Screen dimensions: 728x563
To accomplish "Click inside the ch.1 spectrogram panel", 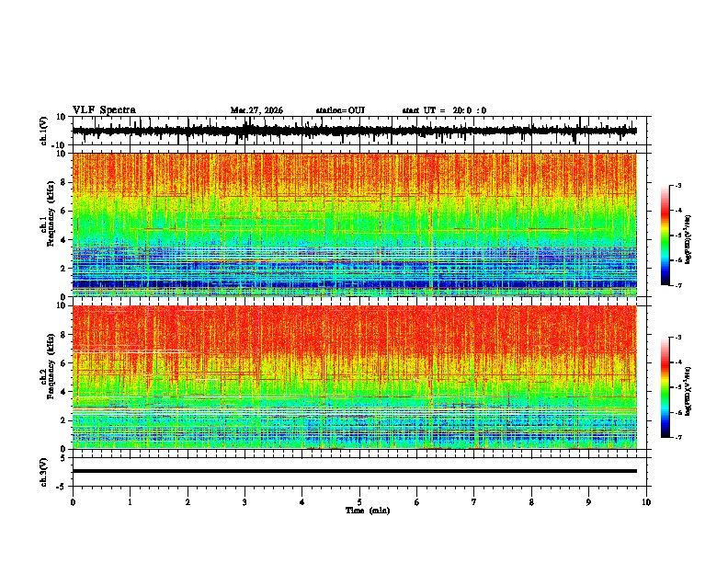I will [354, 224].
